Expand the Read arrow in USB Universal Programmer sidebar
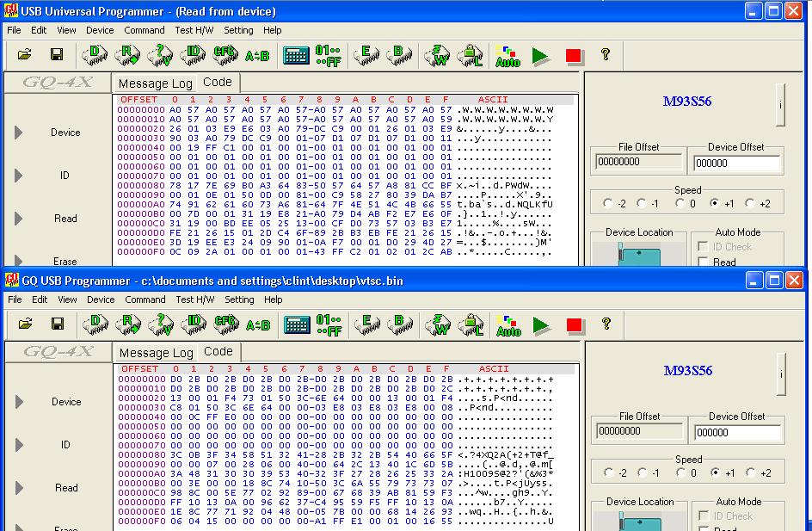The width and height of the screenshot is (812, 531). (19, 219)
